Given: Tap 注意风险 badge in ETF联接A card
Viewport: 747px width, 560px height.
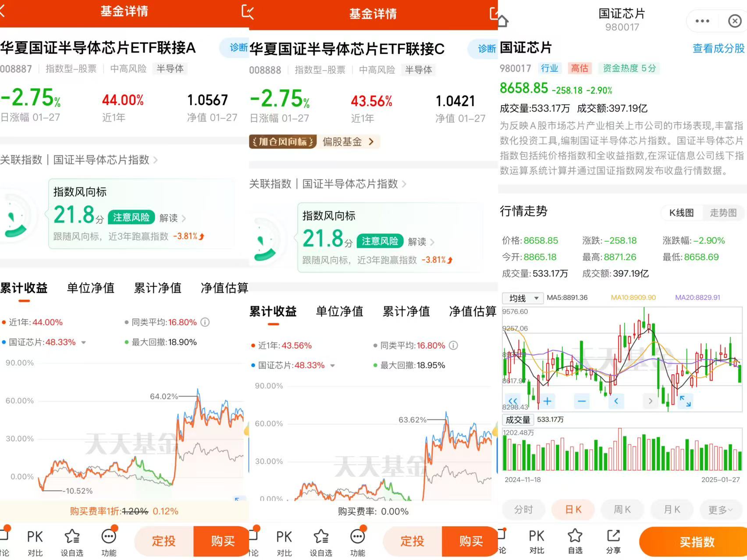Looking at the screenshot, I should tap(131, 217).
